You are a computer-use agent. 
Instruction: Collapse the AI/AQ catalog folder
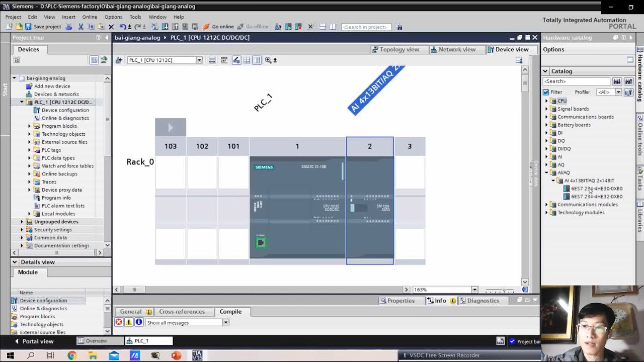coord(546,173)
